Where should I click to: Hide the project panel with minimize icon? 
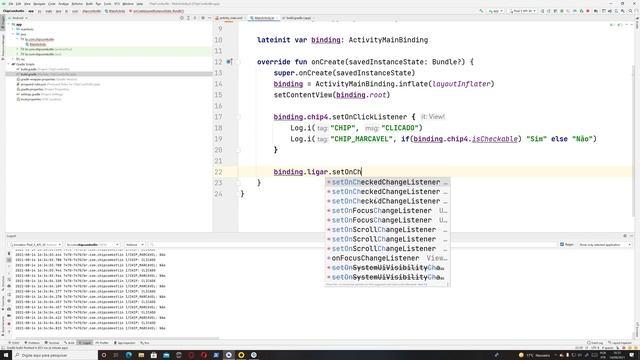point(209,18)
